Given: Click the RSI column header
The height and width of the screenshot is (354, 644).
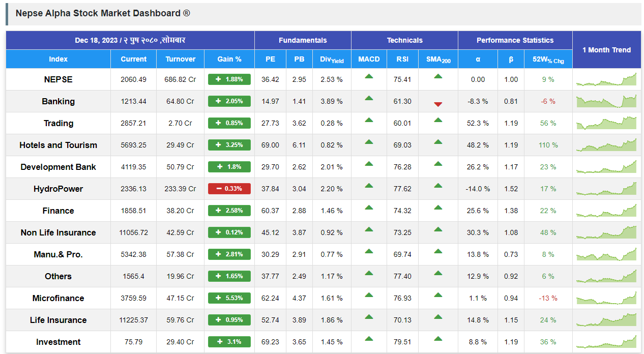Looking at the screenshot, I should tap(402, 59).
